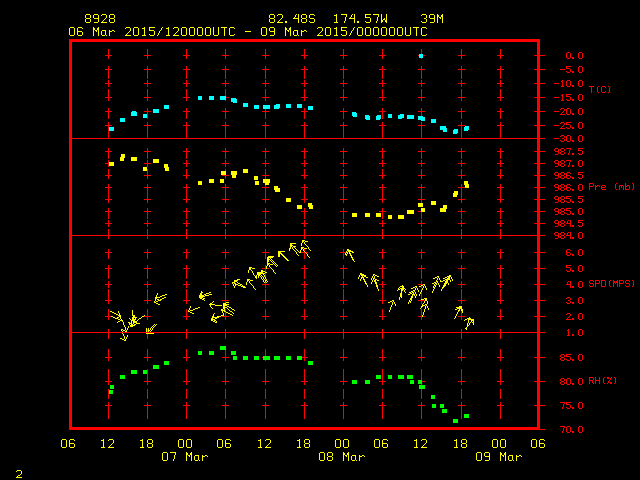Click the 80.0 humidity tick label
Viewport: 640px width, 480px height.
pyautogui.click(x=572, y=382)
